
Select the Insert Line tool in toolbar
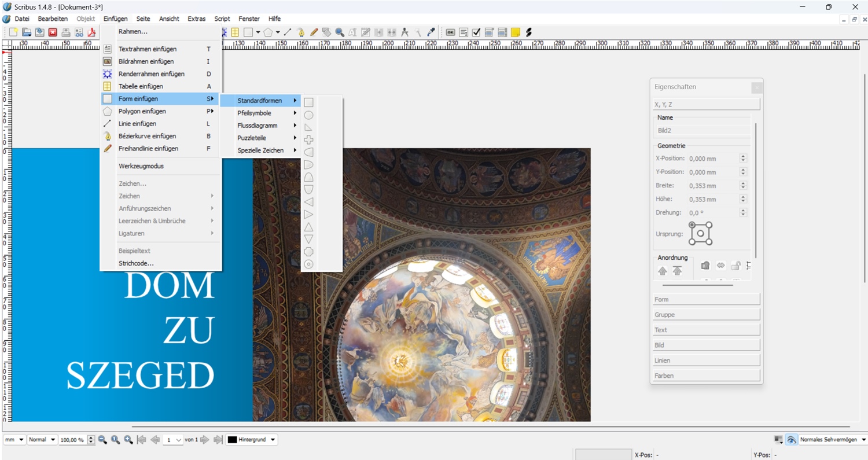click(x=288, y=32)
